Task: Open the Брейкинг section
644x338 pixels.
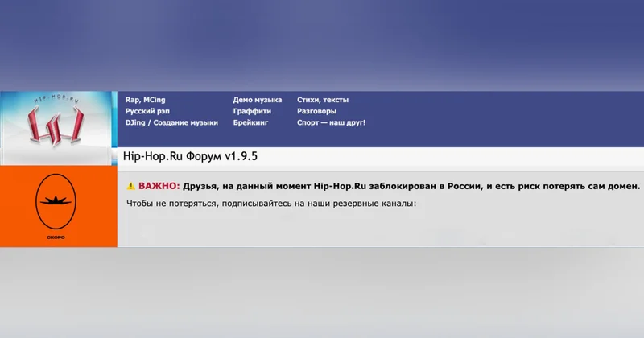Action: click(250, 123)
